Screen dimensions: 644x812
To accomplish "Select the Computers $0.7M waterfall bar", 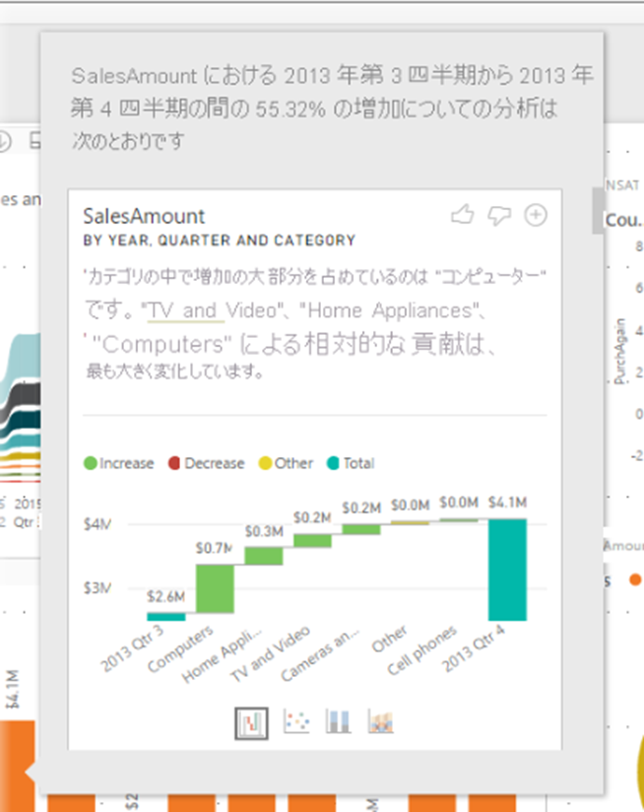I will click(x=215, y=588).
